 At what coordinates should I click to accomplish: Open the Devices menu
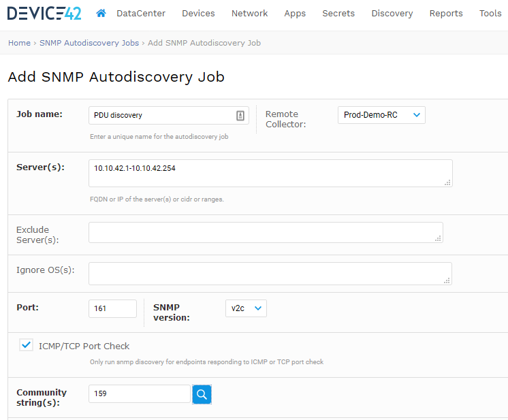(x=198, y=14)
